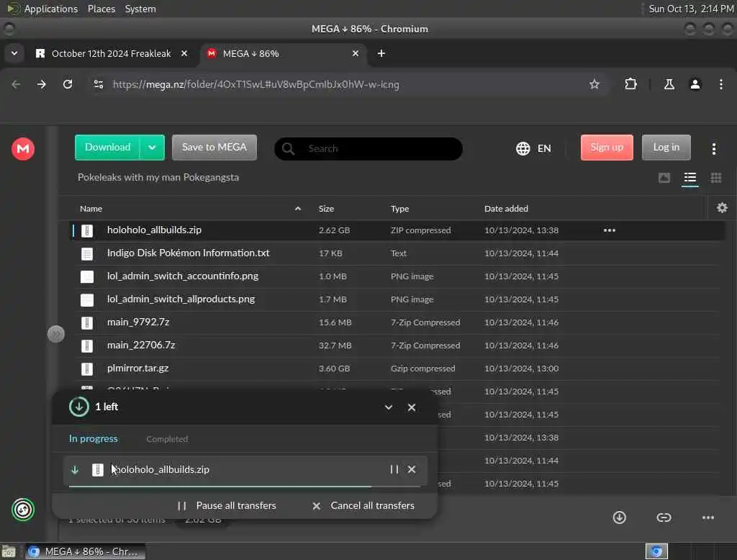
Task: Click bottom bar get link icon
Action: pos(664,518)
